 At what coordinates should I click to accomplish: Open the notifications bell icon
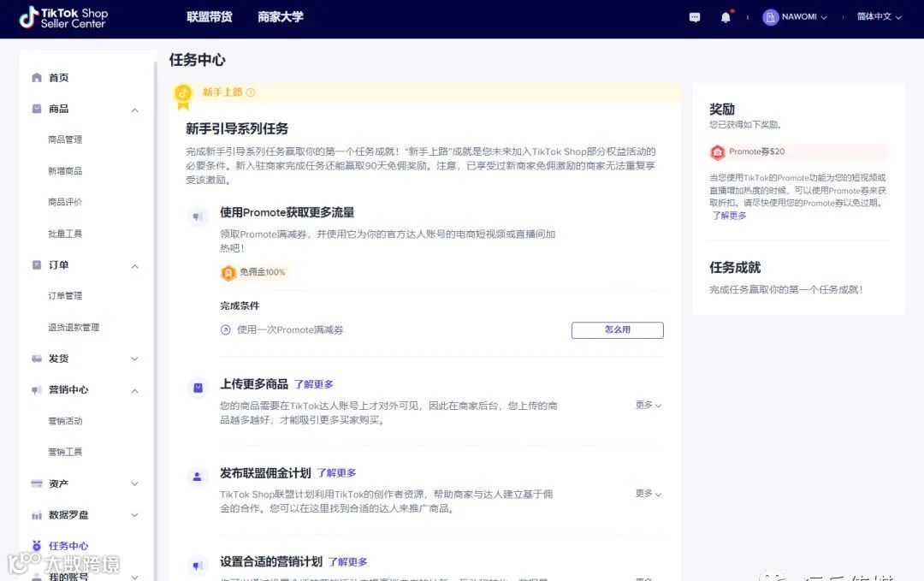click(726, 17)
